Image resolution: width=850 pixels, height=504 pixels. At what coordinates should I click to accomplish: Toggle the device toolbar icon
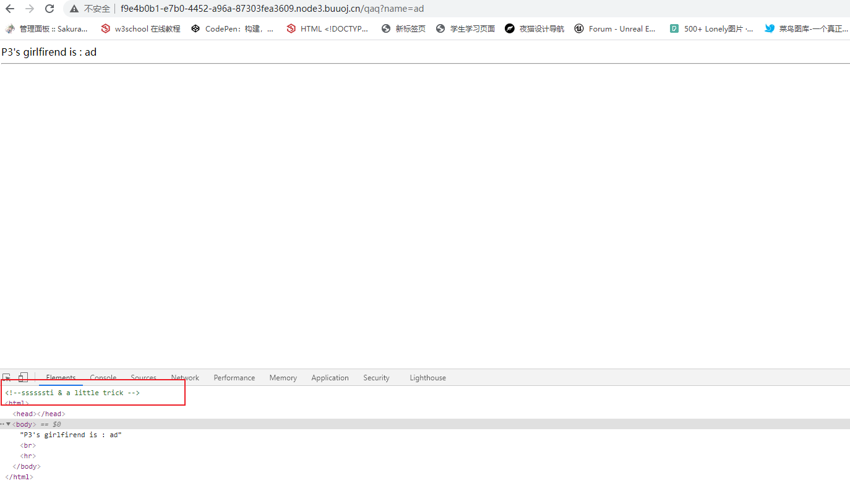click(x=23, y=377)
